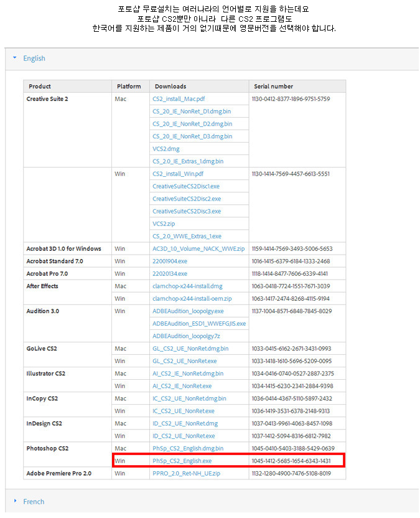Download VCS2.zip file
This screenshot has height=518, width=420.
[164, 224]
